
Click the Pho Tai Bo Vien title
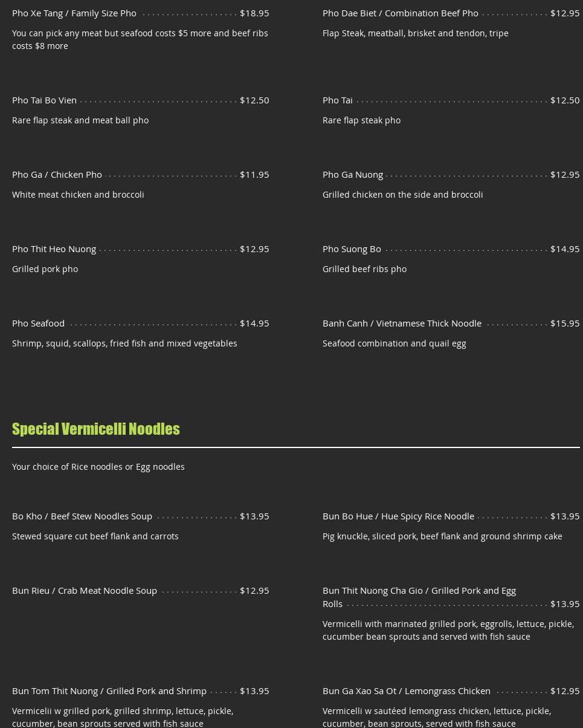point(44,100)
